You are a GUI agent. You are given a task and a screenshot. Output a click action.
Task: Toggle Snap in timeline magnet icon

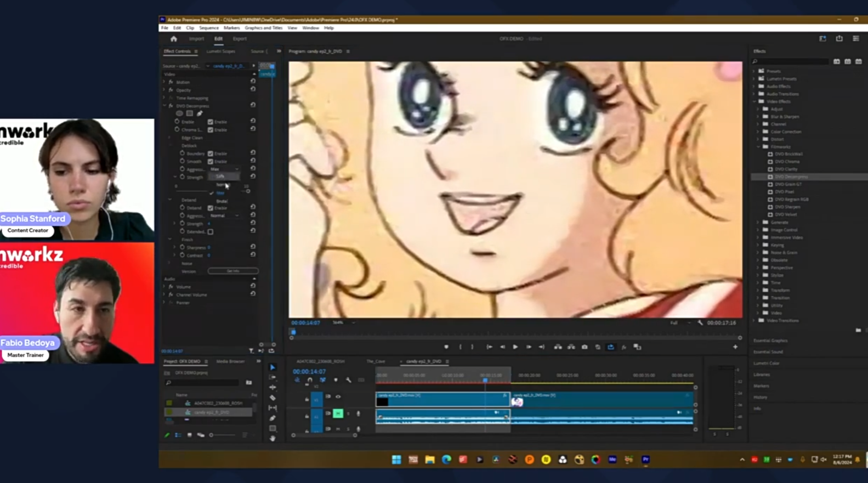click(x=310, y=380)
